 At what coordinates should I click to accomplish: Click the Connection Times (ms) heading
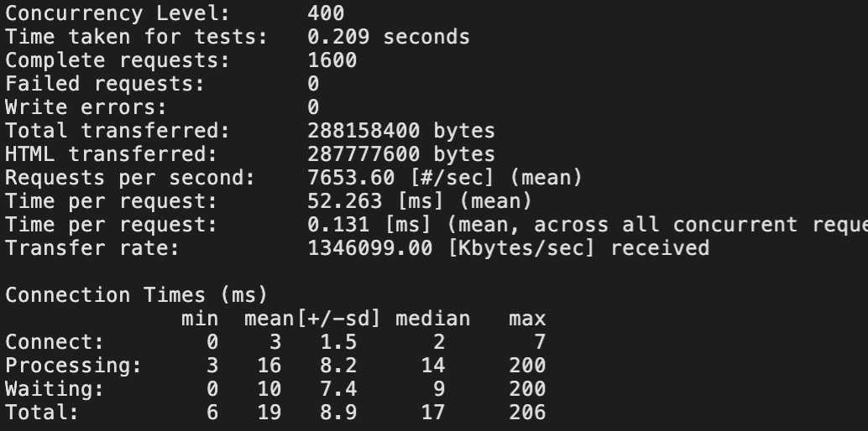[x=136, y=295]
